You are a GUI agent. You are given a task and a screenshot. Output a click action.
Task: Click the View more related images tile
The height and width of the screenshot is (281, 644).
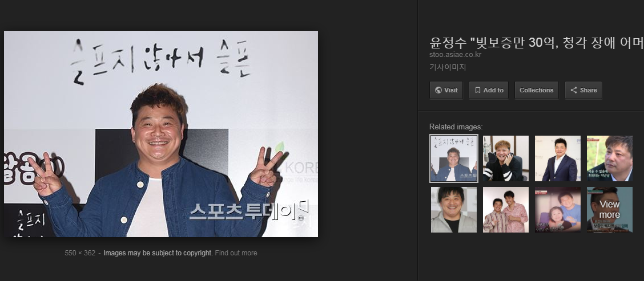coord(610,210)
